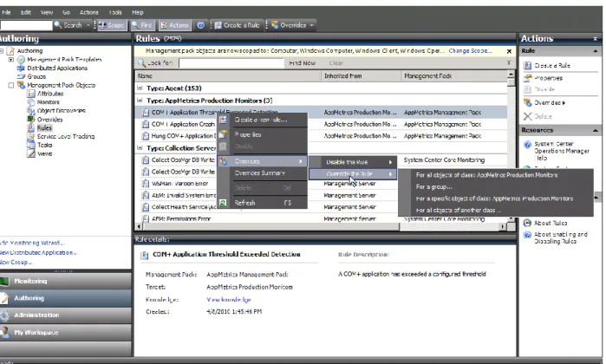Open the File menu
The height and width of the screenshot is (364, 606).
tap(6, 12)
